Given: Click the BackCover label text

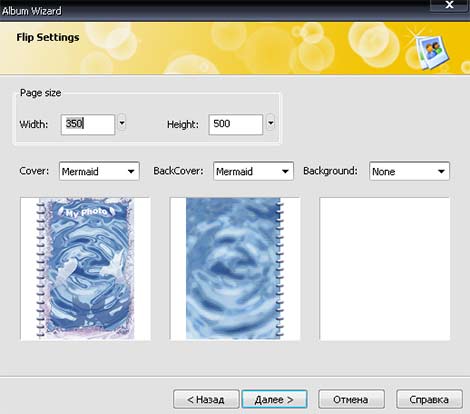Looking at the screenshot, I should (178, 171).
